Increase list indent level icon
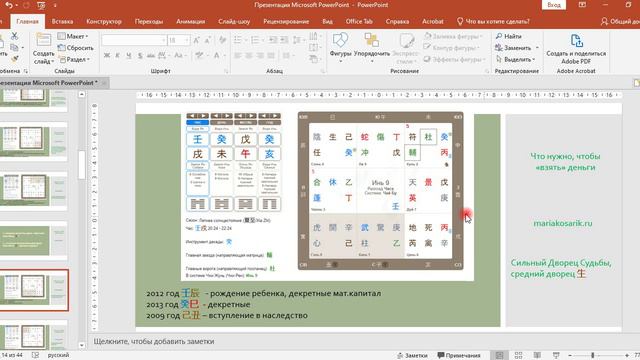 pos(284,40)
